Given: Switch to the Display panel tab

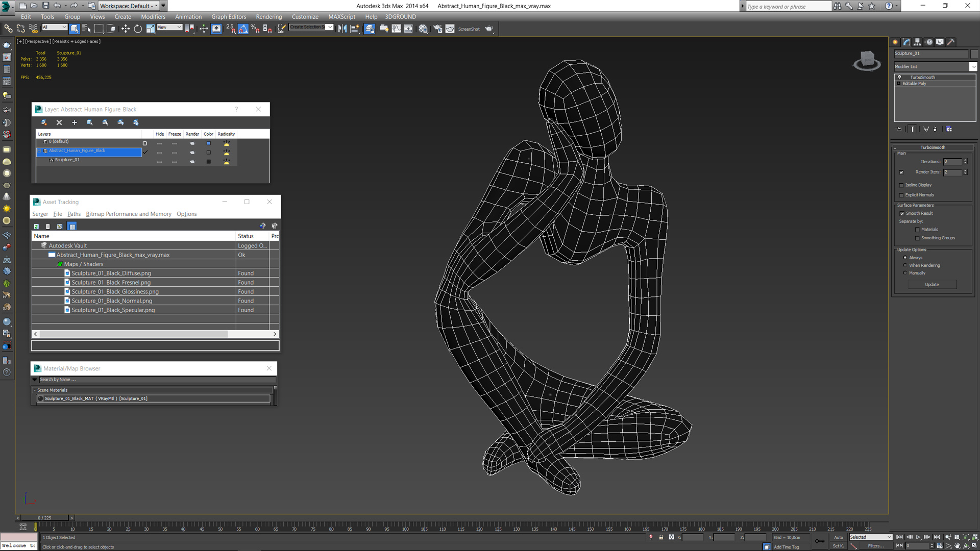Looking at the screenshot, I should pyautogui.click(x=940, y=42).
